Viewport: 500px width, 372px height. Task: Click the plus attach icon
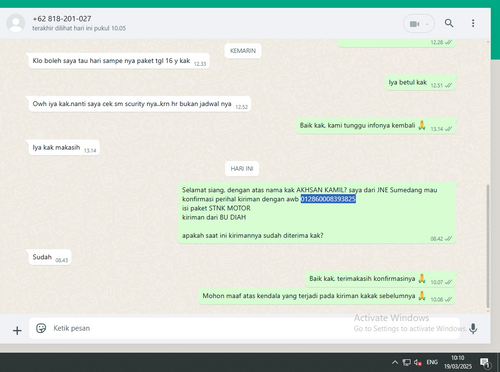[x=17, y=330]
